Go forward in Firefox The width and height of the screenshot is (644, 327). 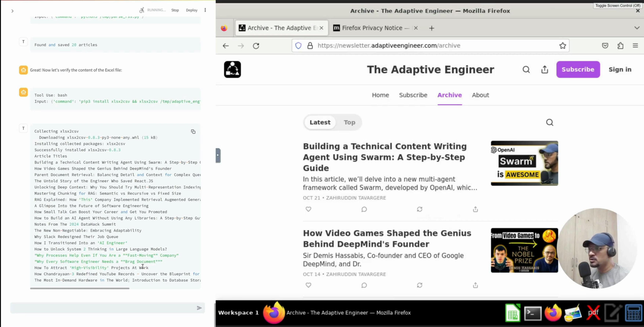point(241,46)
